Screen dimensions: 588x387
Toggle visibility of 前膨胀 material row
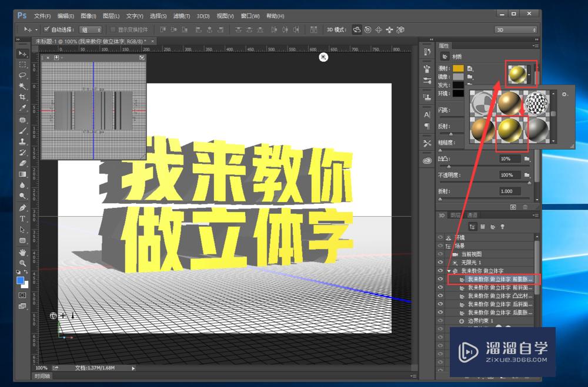pos(440,279)
